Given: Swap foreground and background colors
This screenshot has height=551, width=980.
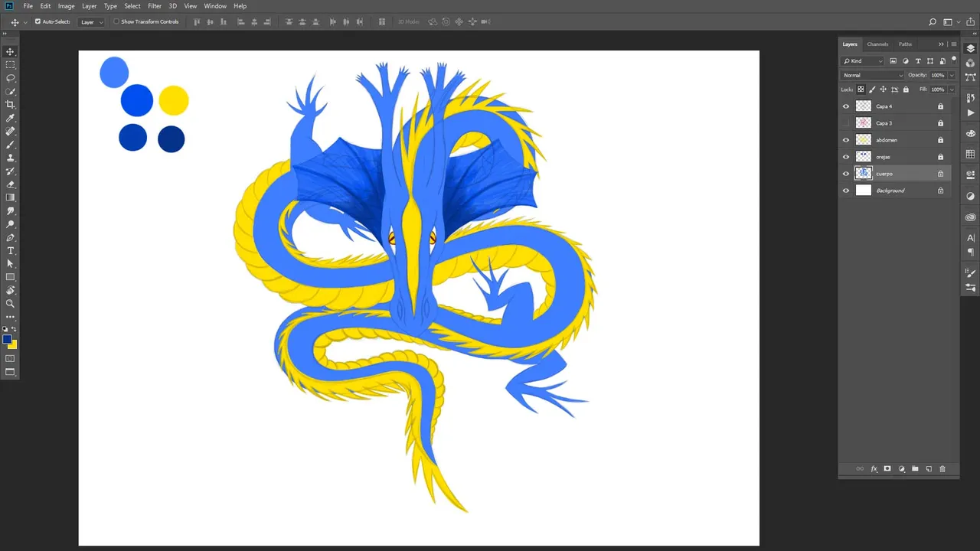Looking at the screenshot, I should click(x=14, y=329).
